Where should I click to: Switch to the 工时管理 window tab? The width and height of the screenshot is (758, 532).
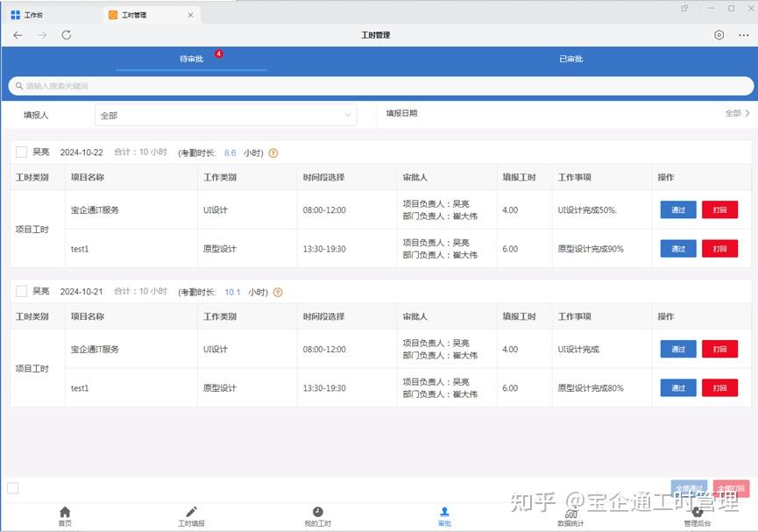tap(151, 15)
